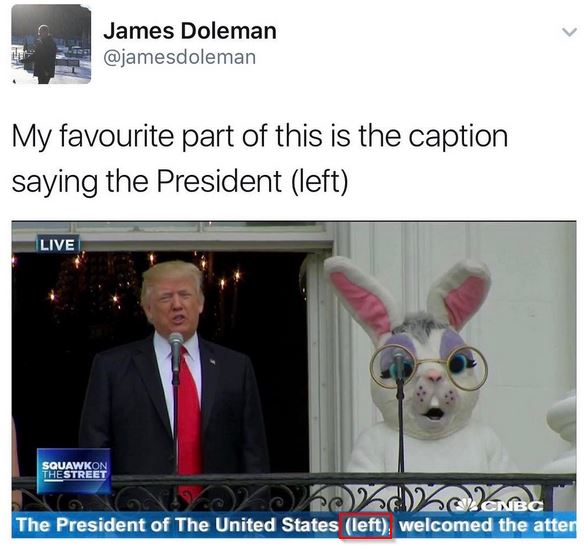Image resolution: width=584 pixels, height=546 pixels.
Task: Click the microphone in front of the bunny
Action: point(399,364)
